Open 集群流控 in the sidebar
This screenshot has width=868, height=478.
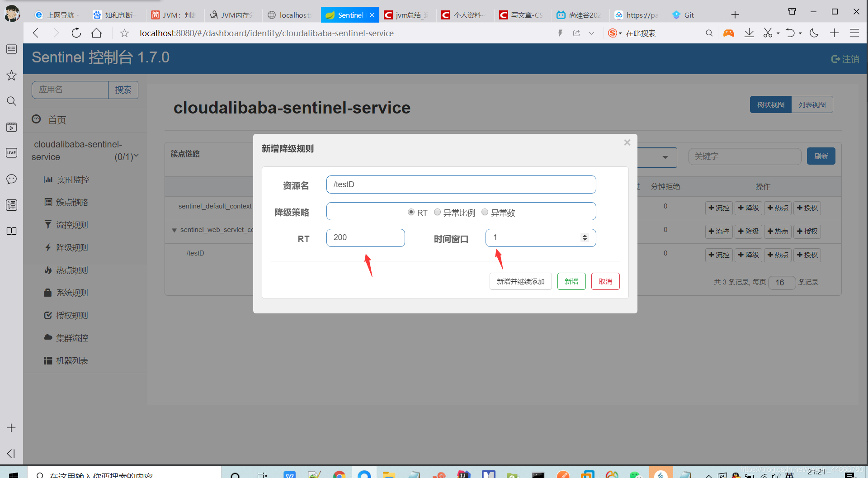pyautogui.click(x=66, y=338)
